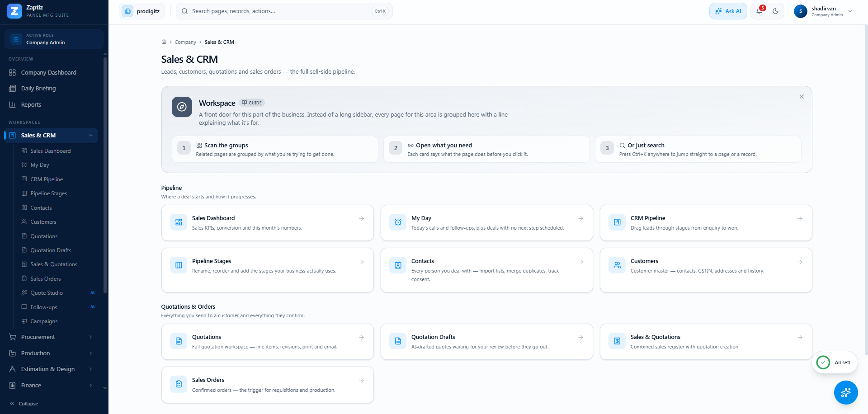Open the notifications bell
This screenshot has width=868, height=414.
(x=759, y=11)
